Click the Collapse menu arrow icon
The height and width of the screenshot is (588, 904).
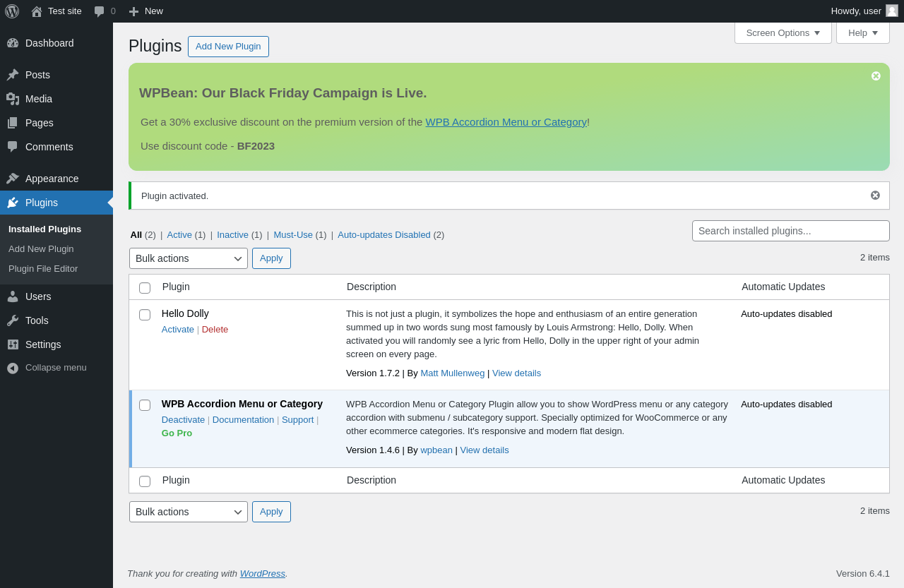[13, 368]
